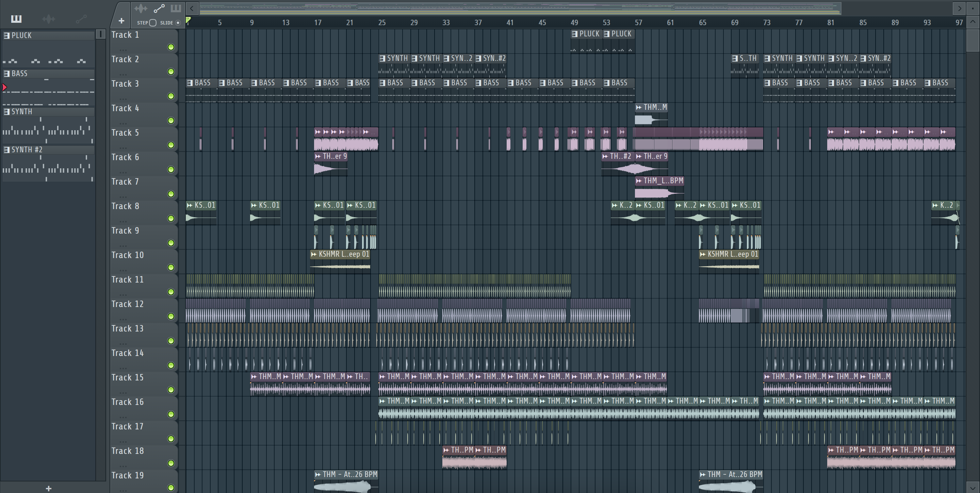The width and height of the screenshot is (980, 493).
Task: Select KSHMR L..eep 01 clip at bar 65
Action: point(729,261)
